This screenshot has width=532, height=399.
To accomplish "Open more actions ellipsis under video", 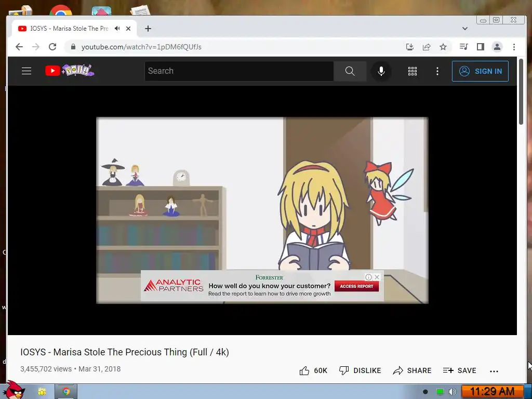I will (494, 371).
